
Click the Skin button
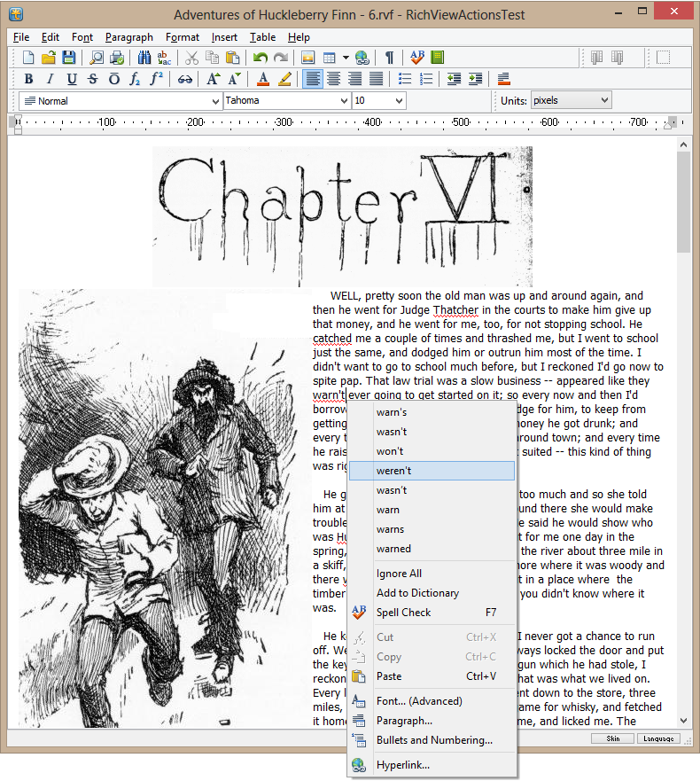(612, 738)
